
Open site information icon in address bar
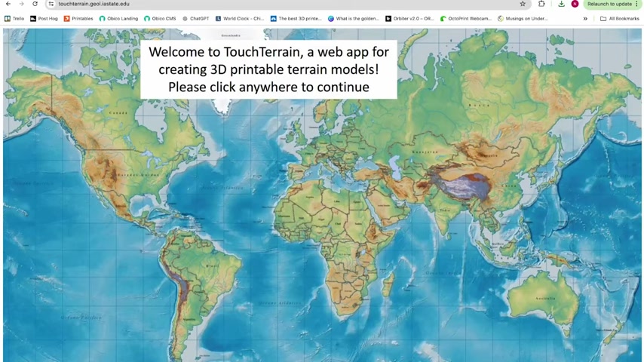(x=51, y=4)
